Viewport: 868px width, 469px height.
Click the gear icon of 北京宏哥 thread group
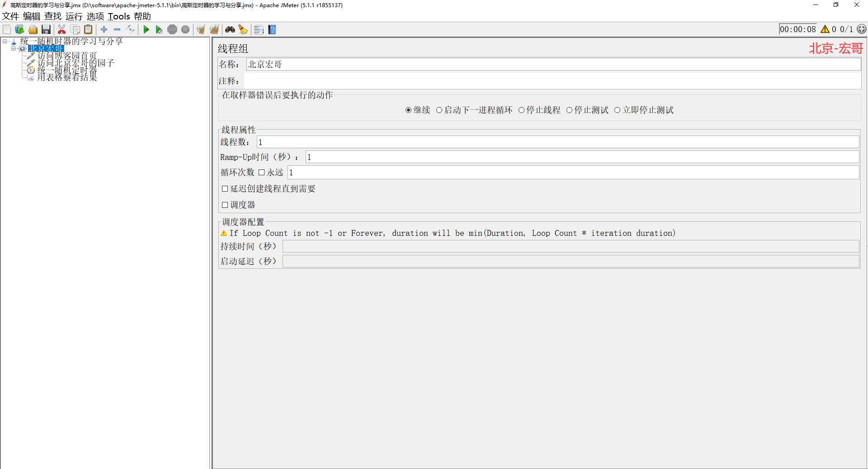click(22, 48)
